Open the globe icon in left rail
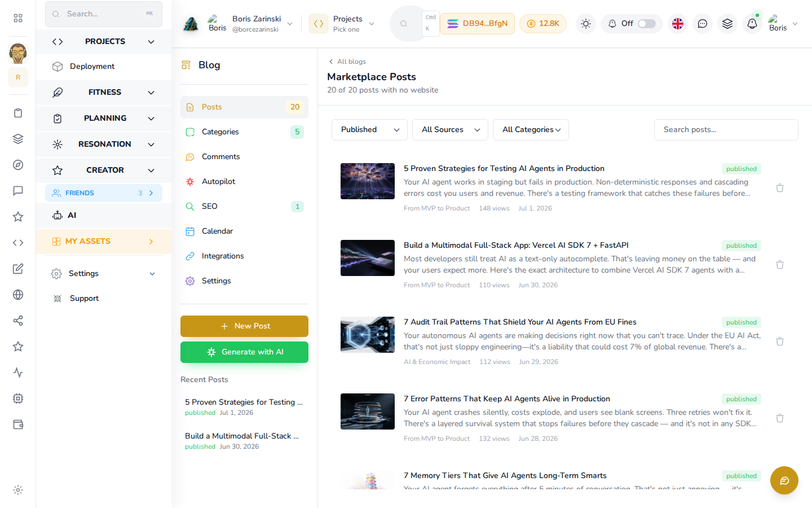The width and height of the screenshot is (812, 508). [18, 295]
